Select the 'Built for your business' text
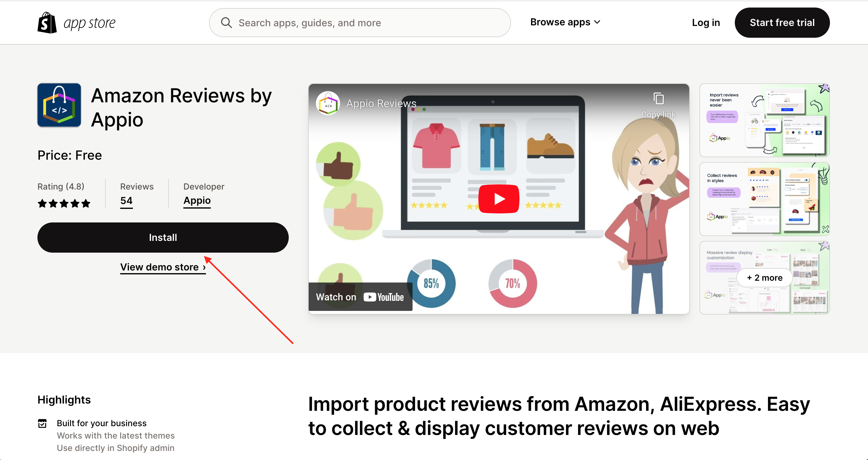Image resolution: width=868 pixels, height=460 pixels. point(101,423)
